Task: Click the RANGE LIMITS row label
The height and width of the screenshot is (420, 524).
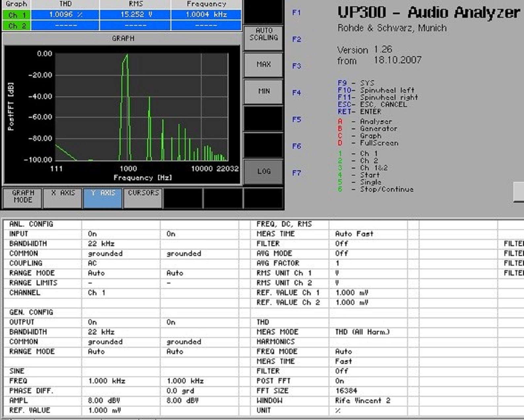Action: pos(33,283)
